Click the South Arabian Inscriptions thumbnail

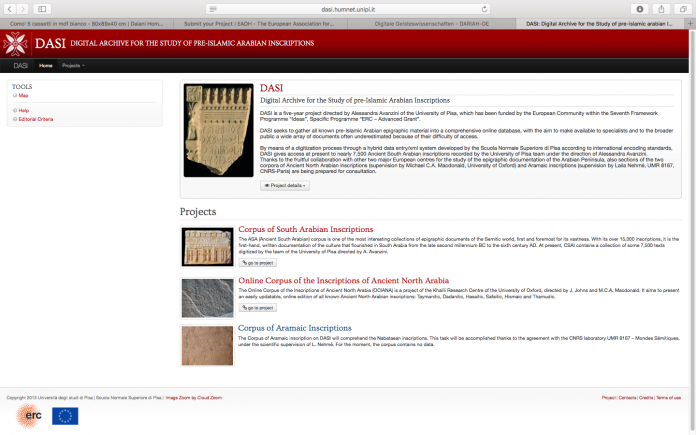click(207, 247)
